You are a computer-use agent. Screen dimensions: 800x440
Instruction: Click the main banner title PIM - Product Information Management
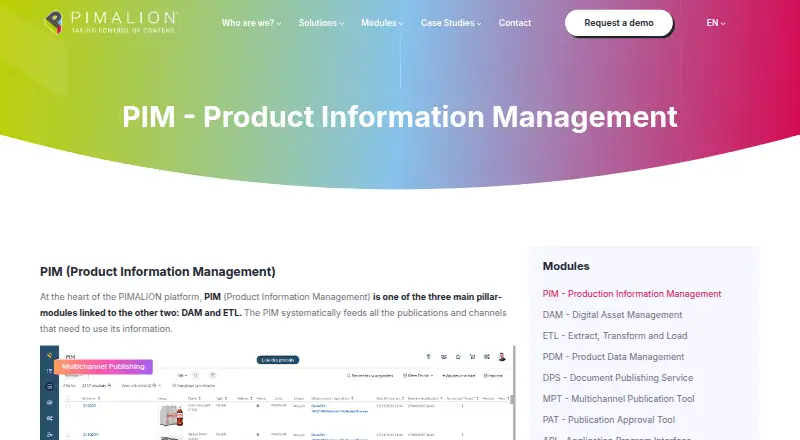pos(399,117)
